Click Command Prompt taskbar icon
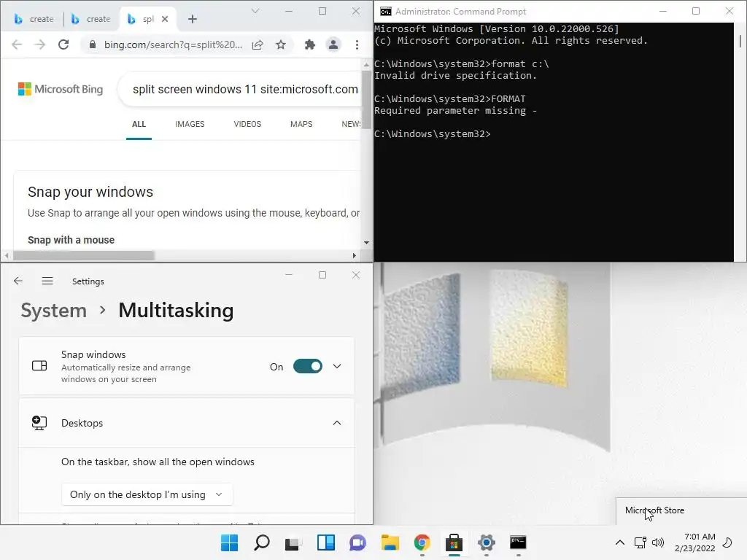The height and width of the screenshot is (560, 747). click(519, 542)
